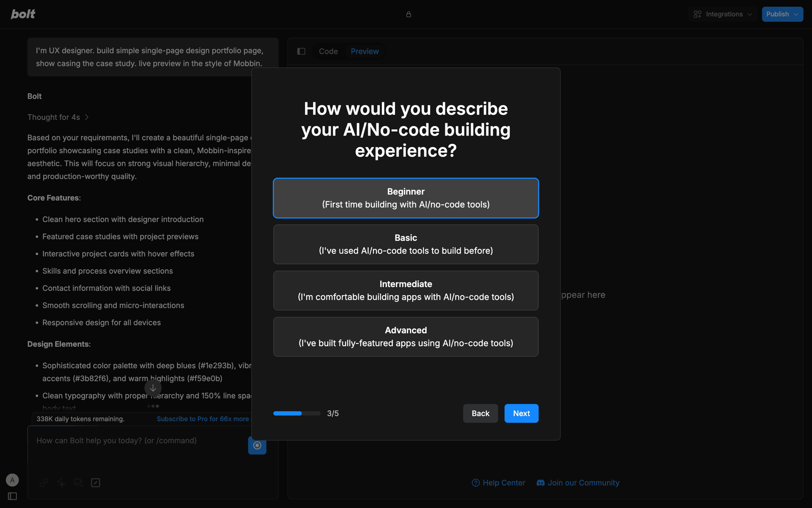The width and height of the screenshot is (812, 508).
Task: Open the user avatar 'A'
Action: click(x=12, y=480)
